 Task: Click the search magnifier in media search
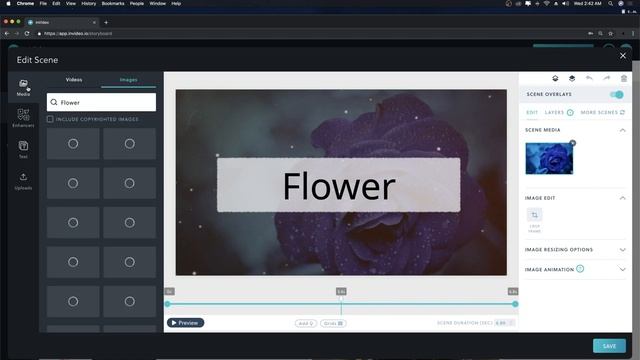(x=54, y=102)
